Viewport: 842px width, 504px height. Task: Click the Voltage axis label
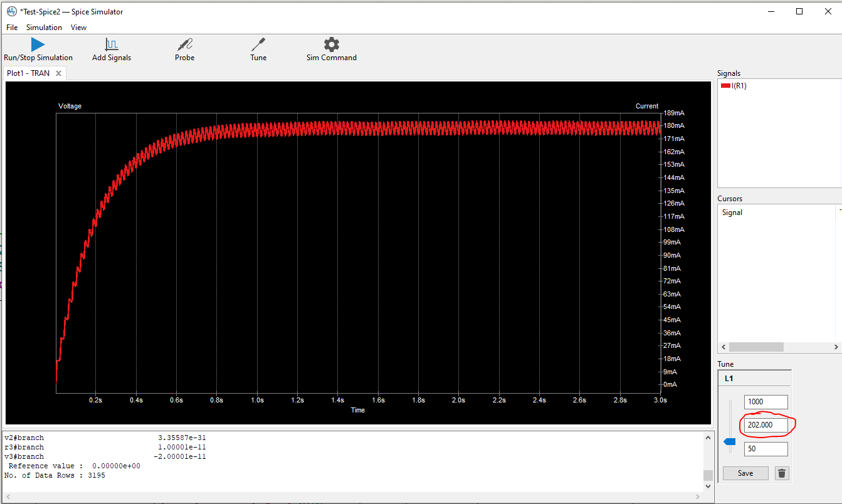[x=70, y=106]
